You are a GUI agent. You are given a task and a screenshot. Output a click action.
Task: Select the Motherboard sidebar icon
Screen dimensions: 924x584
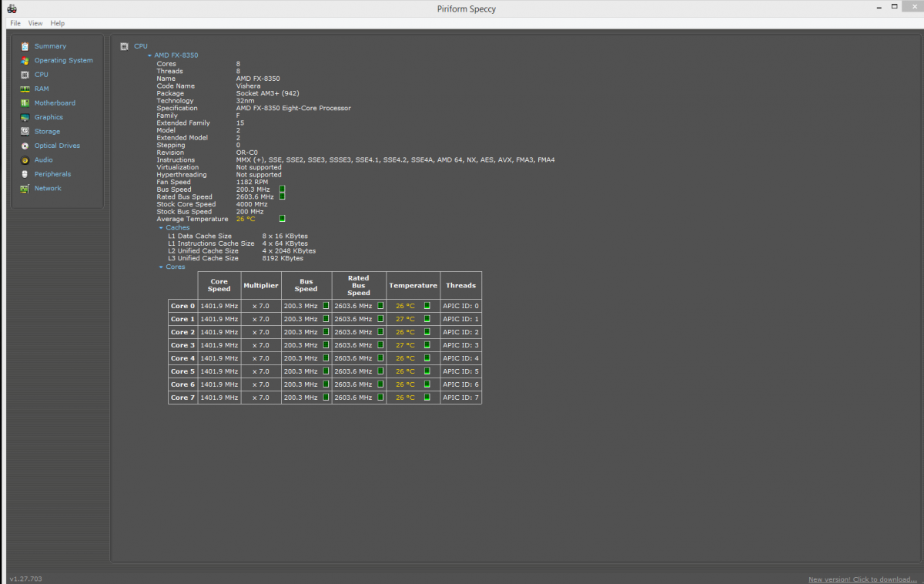[25, 103]
